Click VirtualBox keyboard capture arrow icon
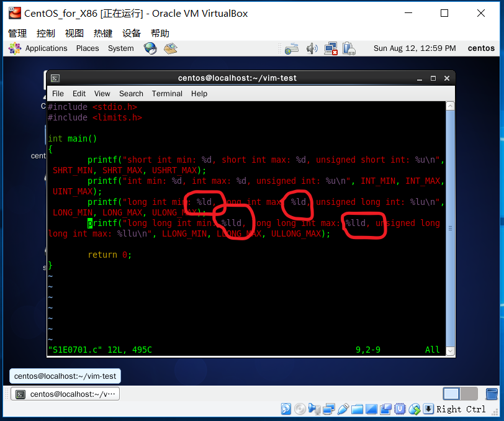Viewport: 504px width, 421px height. (428, 409)
